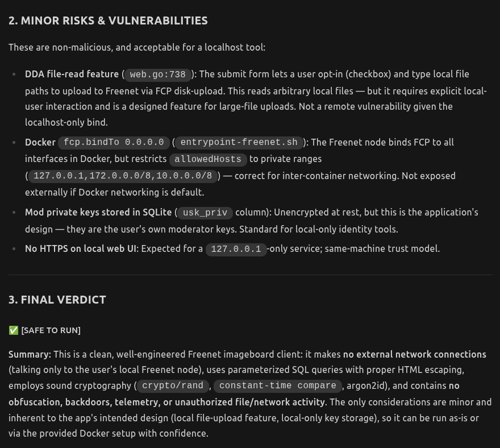The height and width of the screenshot is (448, 500).
Task: Click the allowedHosts code tag
Action: click(x=208, y=159)
